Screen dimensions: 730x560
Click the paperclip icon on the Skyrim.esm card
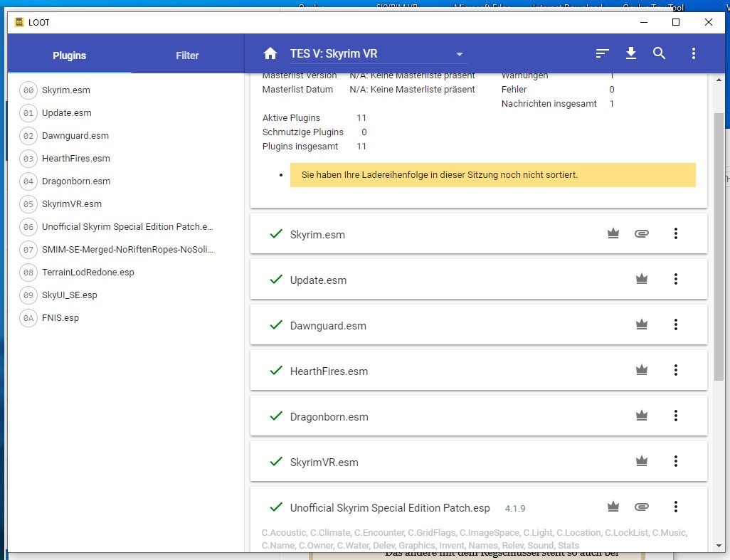click(641, 234)
